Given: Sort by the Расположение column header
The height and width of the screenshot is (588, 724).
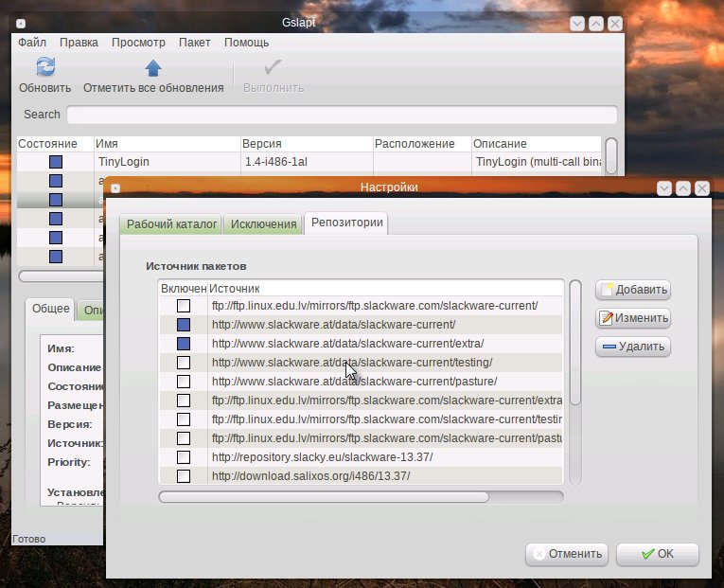Looking at the screenshot, I should (422, 144).
